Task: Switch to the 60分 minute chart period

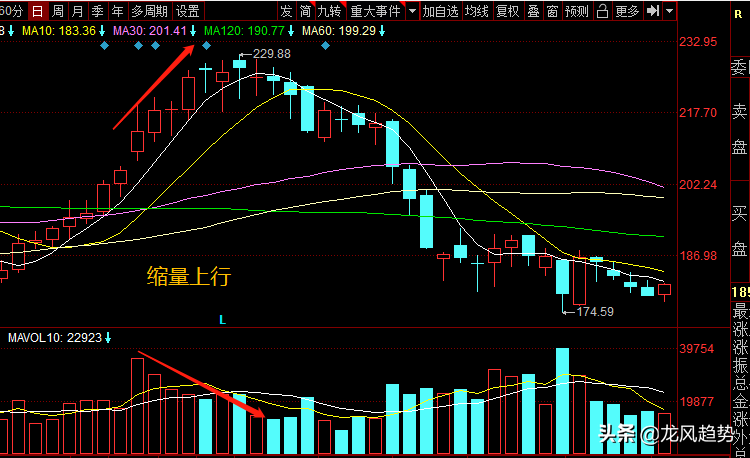Action: (x=12, y=11)
